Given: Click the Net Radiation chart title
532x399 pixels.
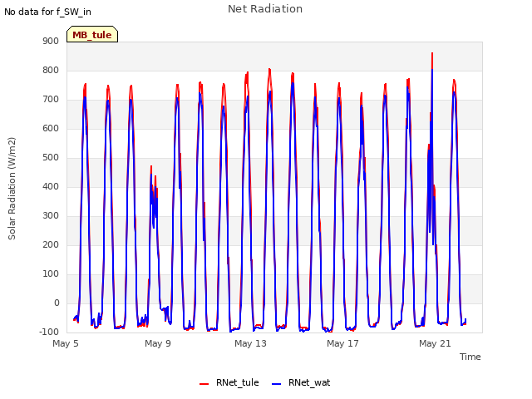Looking at the screenshot, I should pyautogui.click(x=265, y=9).
